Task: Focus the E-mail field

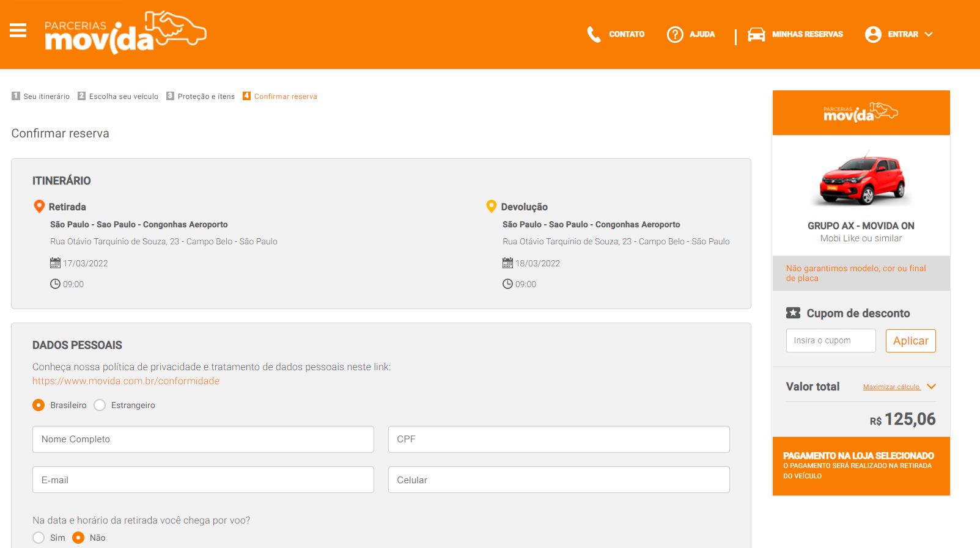Action: point(203,480)
